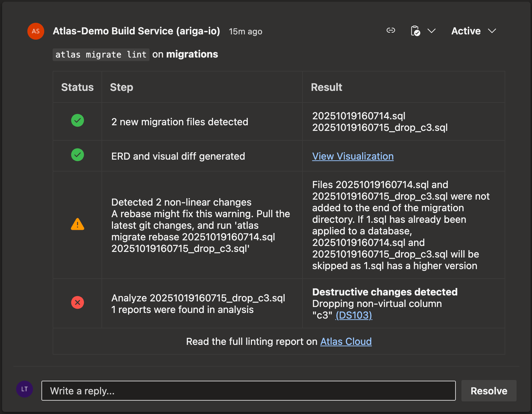The image size is (532, 414).
Task: Select the Active status label
Action: coord(466,31)
